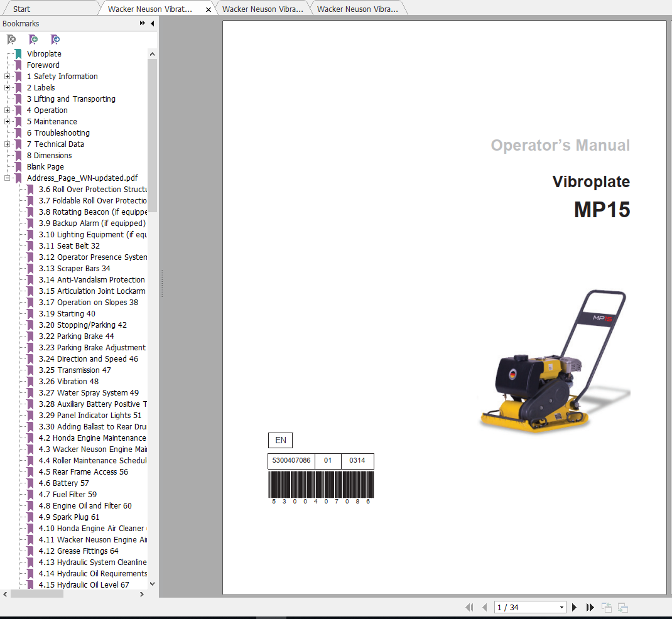Open the Vibroplate bookmark
Screen dimensions: 672x619
tap(44, 53)
